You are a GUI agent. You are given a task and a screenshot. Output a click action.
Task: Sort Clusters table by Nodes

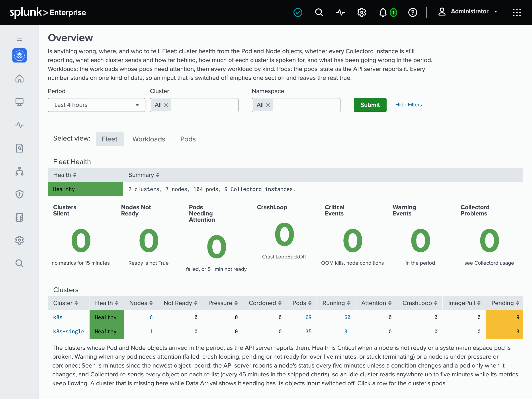point(141,303)
